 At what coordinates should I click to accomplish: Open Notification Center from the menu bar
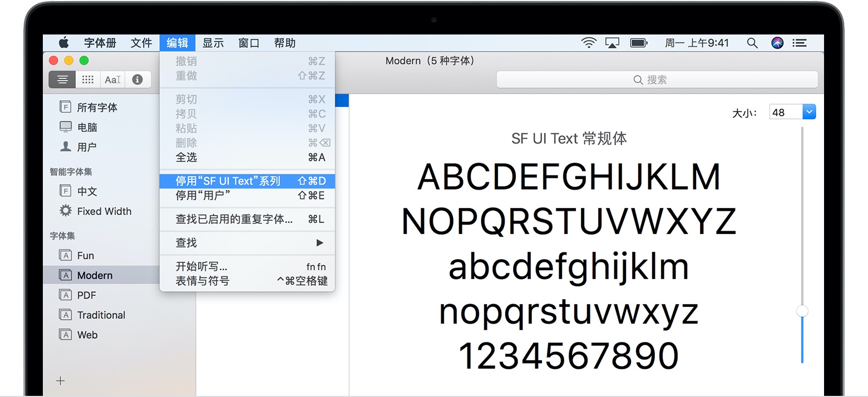(x=800, y=42)
